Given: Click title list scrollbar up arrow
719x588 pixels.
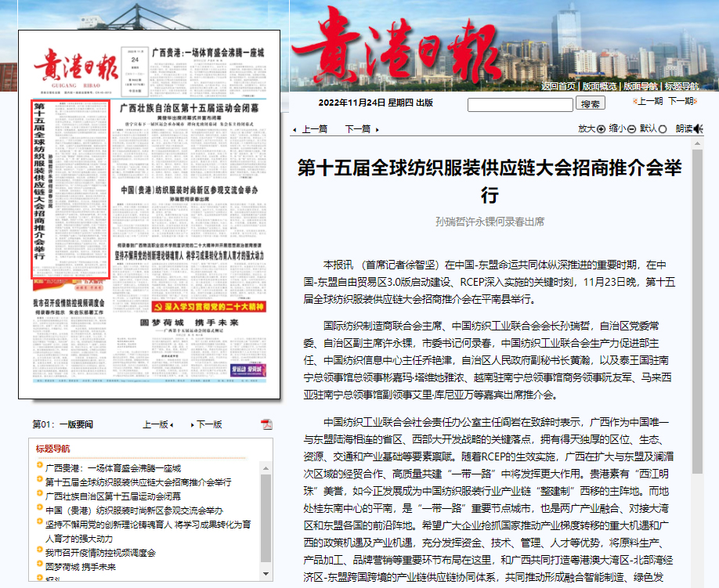Looking at the screenshot, I should [266, 468].
